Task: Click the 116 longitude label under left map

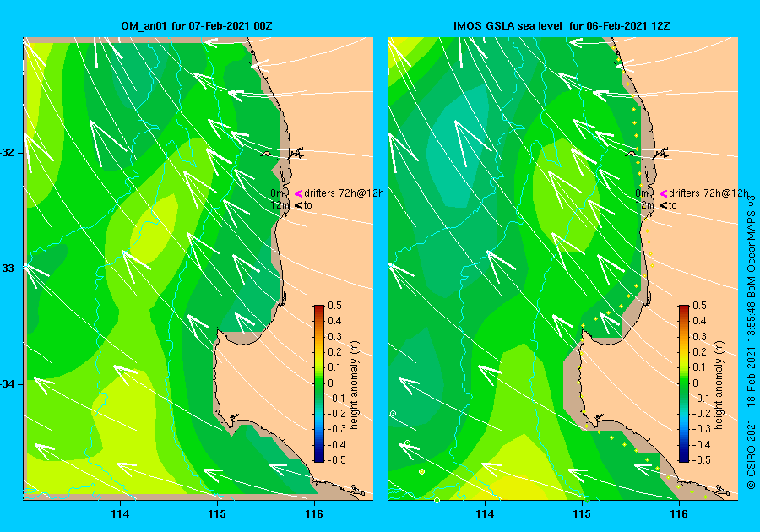Action: [314, 514]
